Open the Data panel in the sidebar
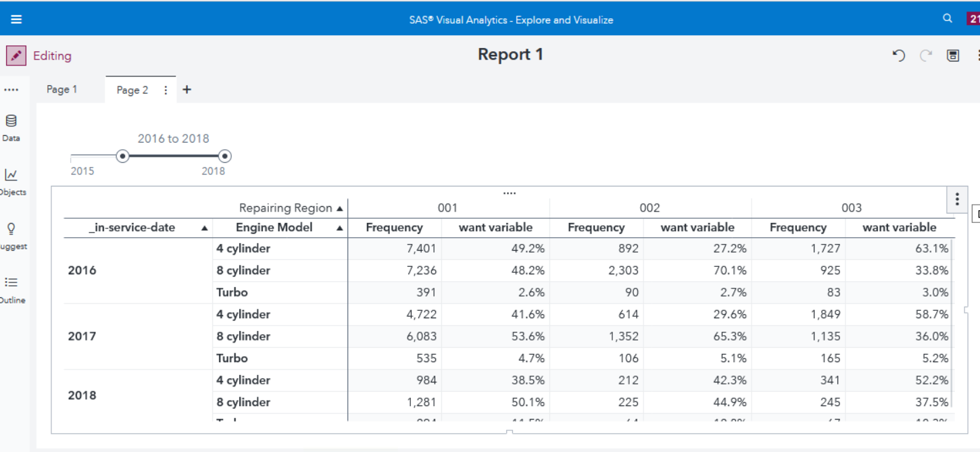This screenshot has width=980, height=452. coord(10,125)
